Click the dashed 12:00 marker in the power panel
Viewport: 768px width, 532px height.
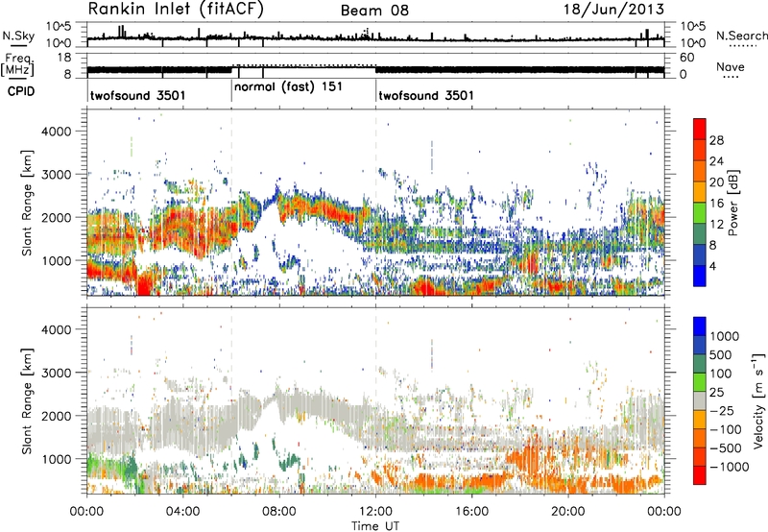(x=376, y=203)
